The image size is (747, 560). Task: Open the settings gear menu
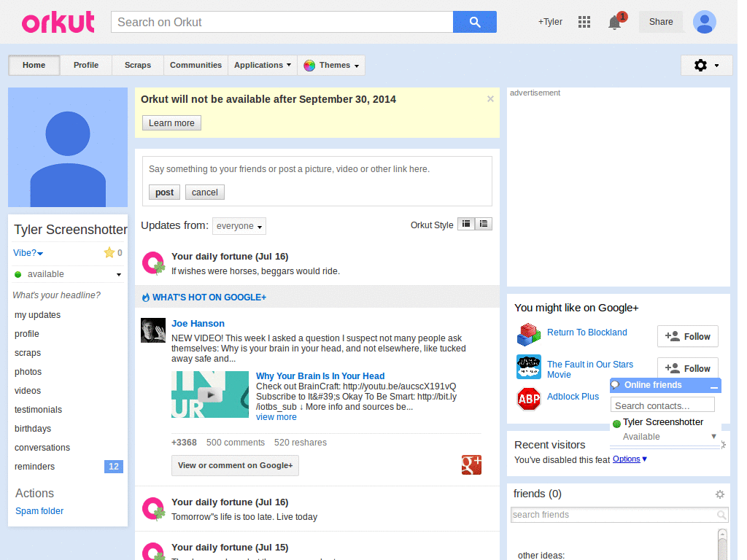point(706,65)
